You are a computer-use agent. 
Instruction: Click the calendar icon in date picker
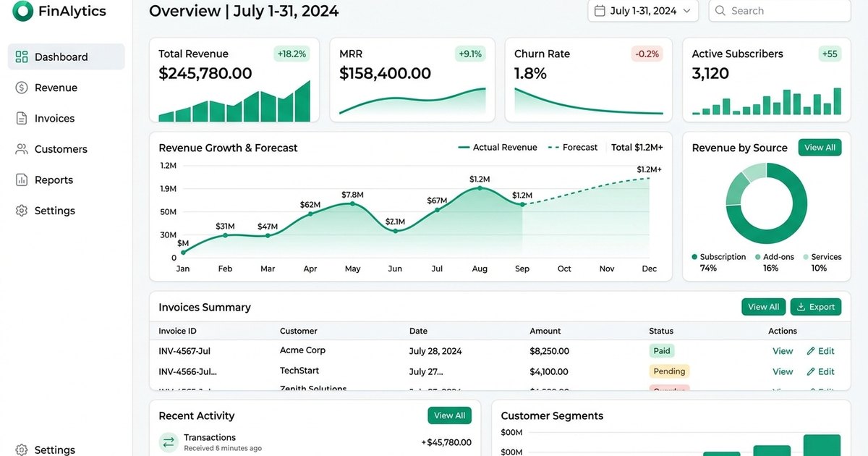point(600,11)
